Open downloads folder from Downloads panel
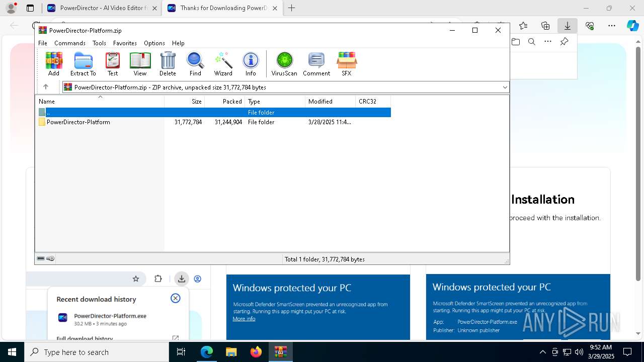The height and width of the screenshot is (362, 644). [516, 42]
